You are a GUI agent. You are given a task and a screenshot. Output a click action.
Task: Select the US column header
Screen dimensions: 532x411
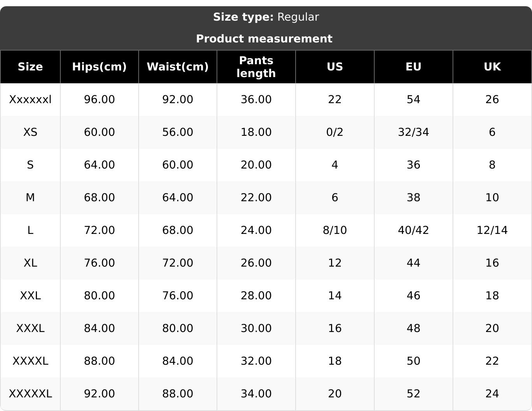point(335,67)
